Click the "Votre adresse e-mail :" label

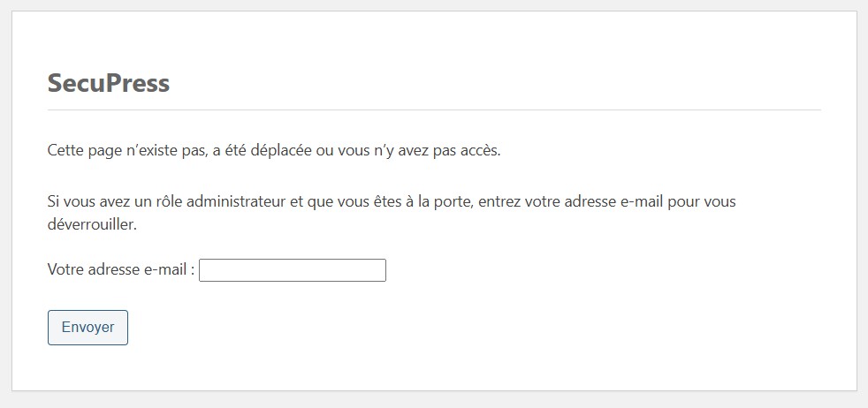pos(121,270)
